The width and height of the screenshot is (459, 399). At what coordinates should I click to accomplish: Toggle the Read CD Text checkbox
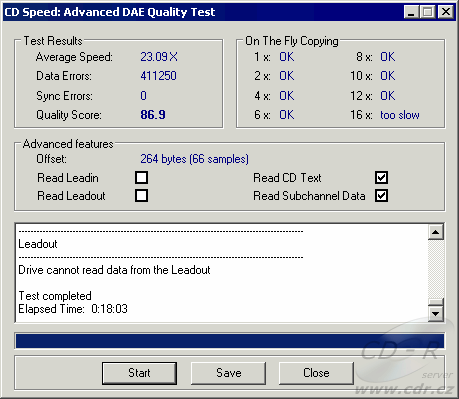[381, 178]
